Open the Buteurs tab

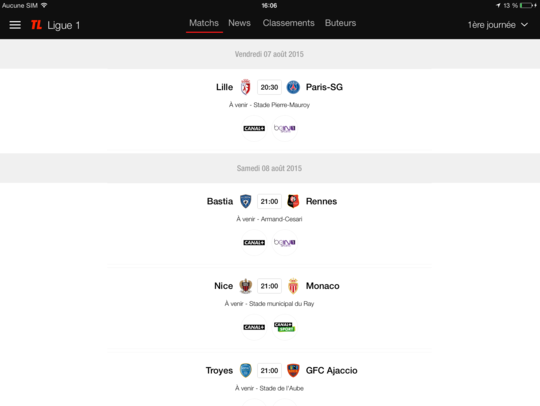tap(340, 23)
